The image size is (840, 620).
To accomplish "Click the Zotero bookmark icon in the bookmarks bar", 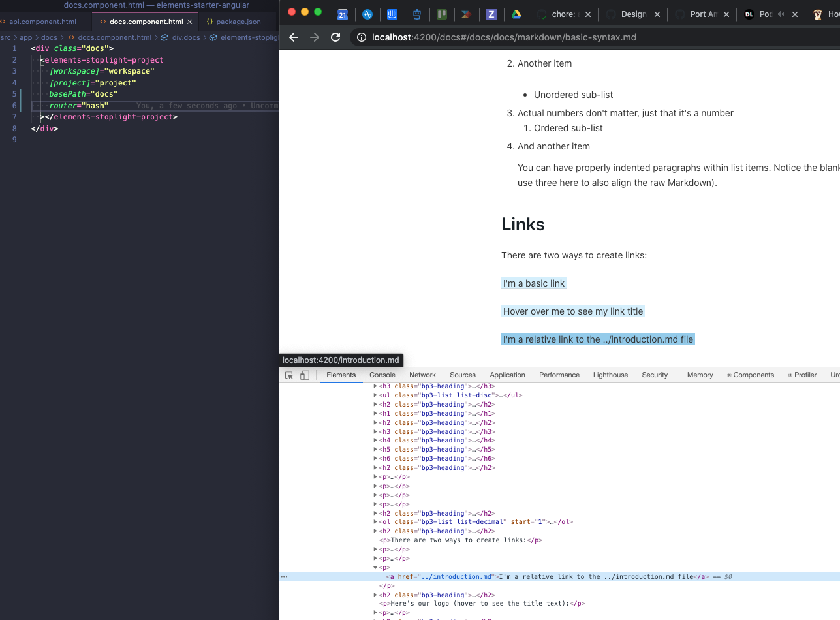I will (x=491, y=14).
